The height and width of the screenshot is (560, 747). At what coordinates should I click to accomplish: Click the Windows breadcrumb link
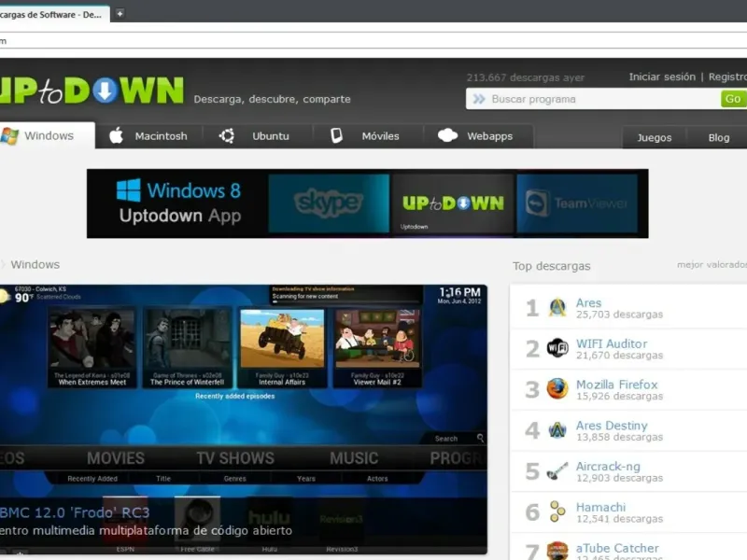tap(35, 264)
